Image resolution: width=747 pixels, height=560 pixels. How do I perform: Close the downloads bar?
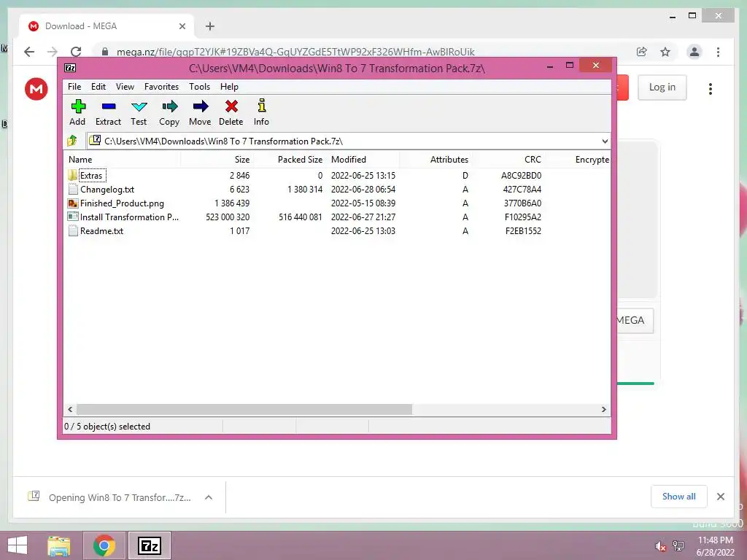(721, 497)
